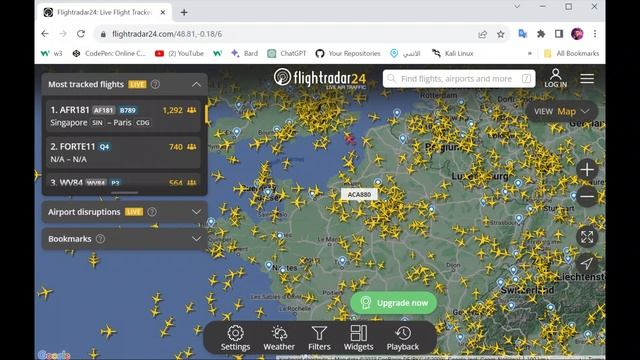Screen dimensions: 640x360
Task: Open the Widgets menu
Action: coord(358,338)
